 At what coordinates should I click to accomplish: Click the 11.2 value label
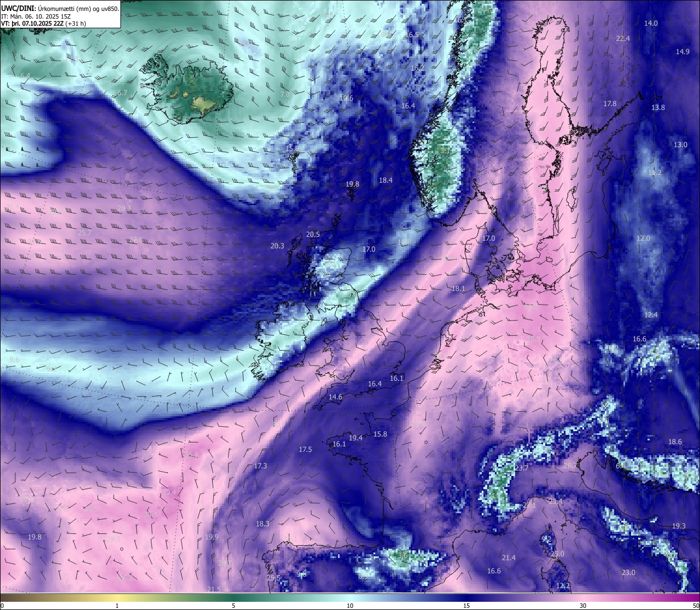655,173
